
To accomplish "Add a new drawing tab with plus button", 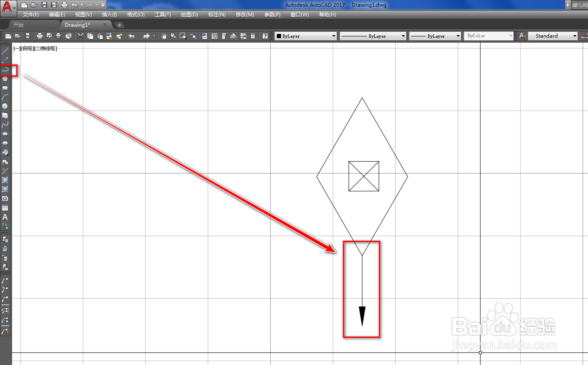I will pos(120,25).
